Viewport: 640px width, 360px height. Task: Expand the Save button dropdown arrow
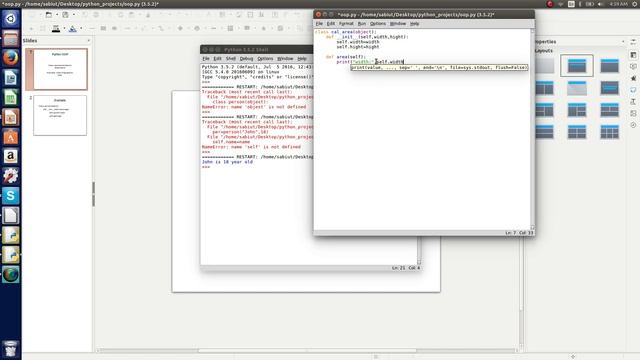(73, 15)
